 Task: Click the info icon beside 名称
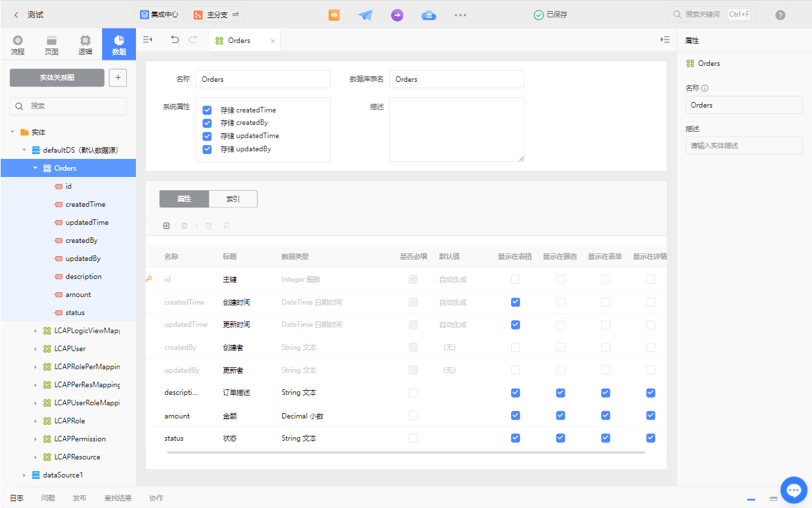(705, 88)
